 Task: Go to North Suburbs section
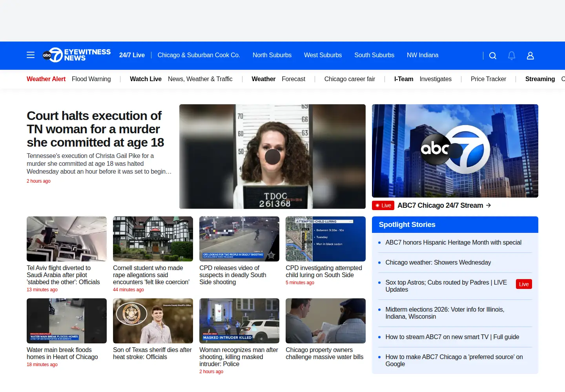[x=272, y=55]
